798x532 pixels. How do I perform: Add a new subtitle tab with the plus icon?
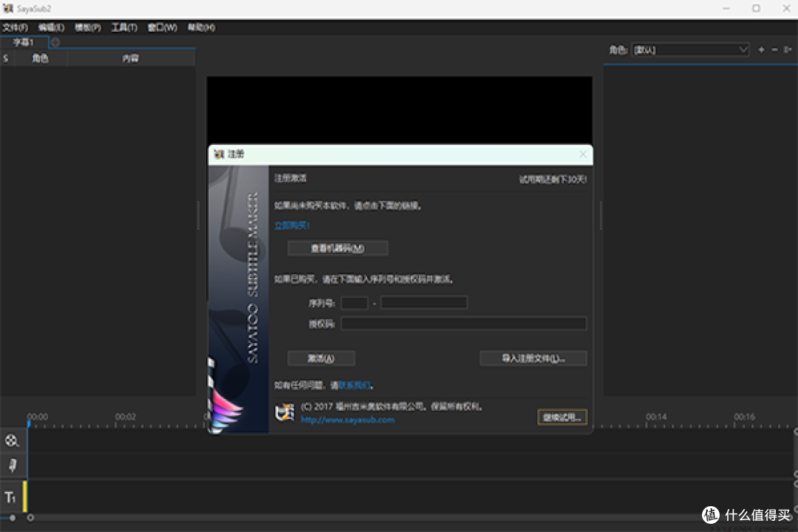coord(55,43)
